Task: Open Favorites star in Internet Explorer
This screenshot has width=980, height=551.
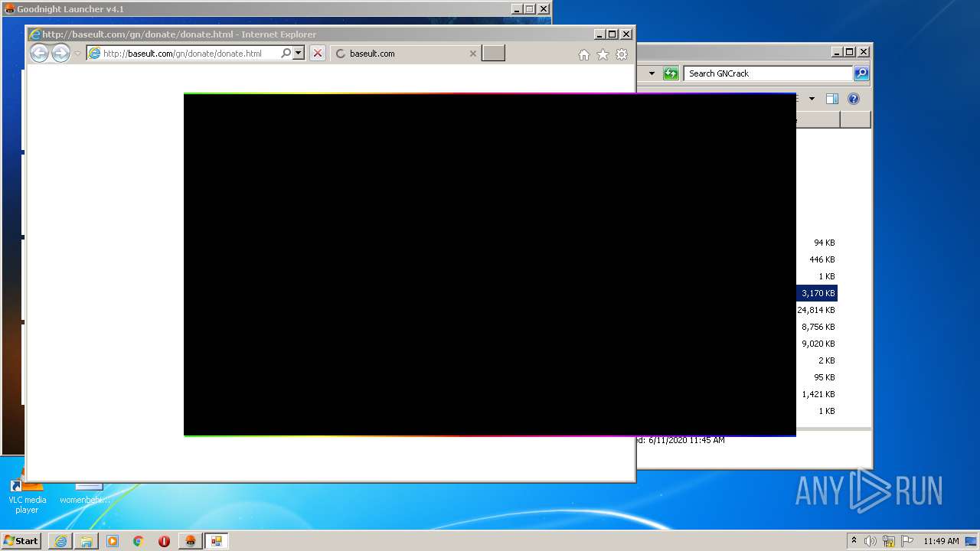Action: (603, 54)
